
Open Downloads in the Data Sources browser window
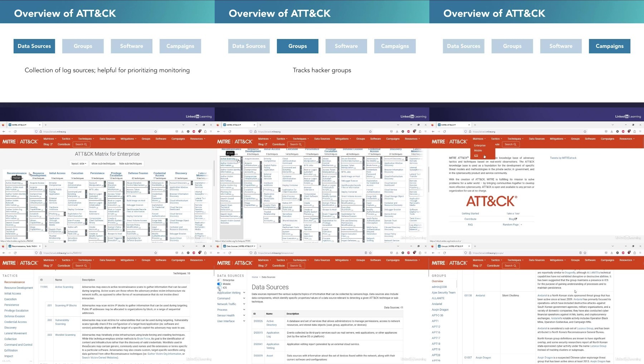click(397, 253)
